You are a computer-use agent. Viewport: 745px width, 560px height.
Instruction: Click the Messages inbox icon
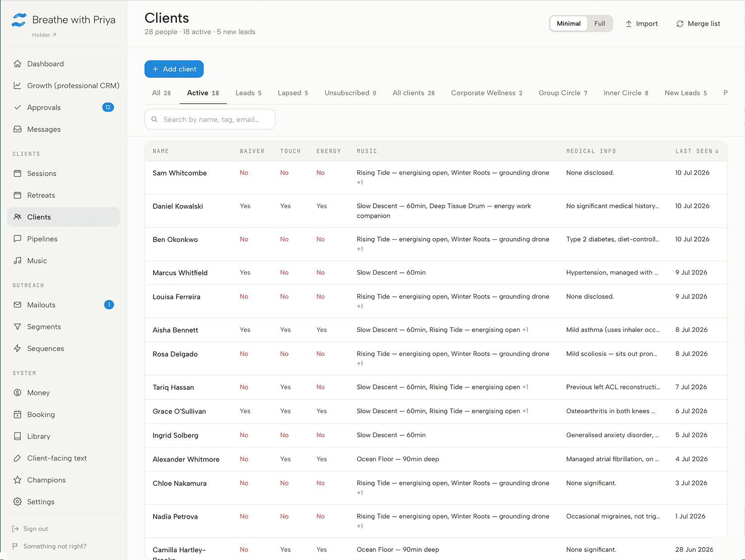(18, 129)
